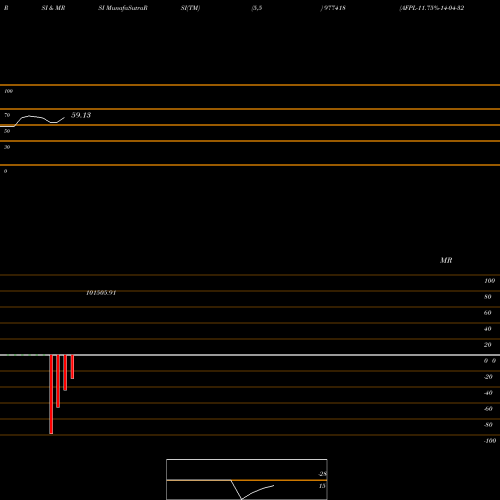Click the MR panel label
The width and height of the screenshot is (500, 500).
446,260
